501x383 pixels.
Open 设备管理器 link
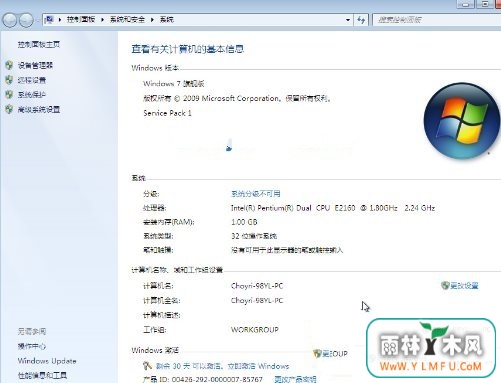coord(35,65)
